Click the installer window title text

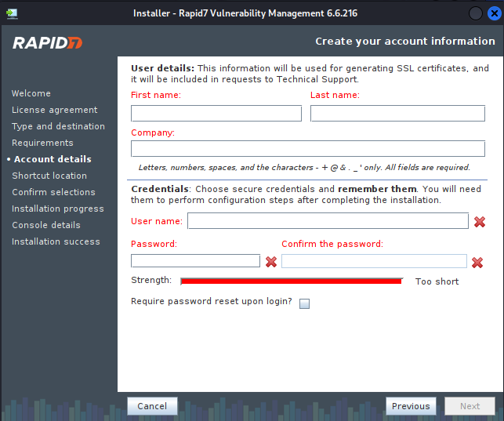coord(245,13)
